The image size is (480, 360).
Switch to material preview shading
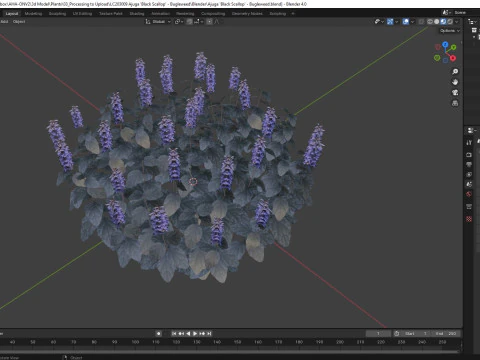pyautogui.click(x=443, y=22)
